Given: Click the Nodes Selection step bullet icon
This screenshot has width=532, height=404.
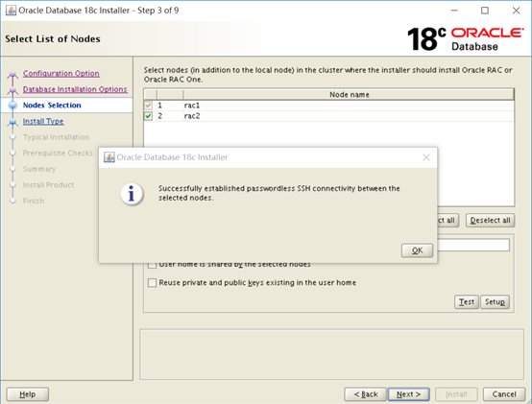Looking at the screenshot, I should coord(12,106).
